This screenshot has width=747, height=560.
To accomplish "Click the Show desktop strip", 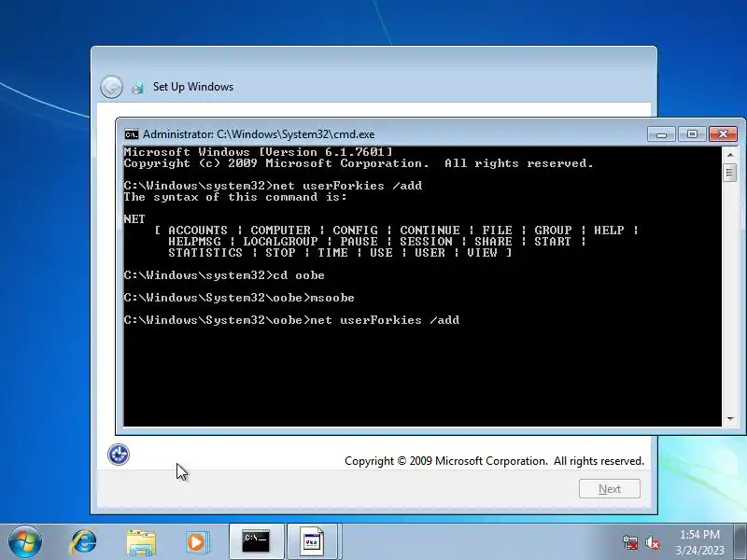I will click(x=740, y=541).
